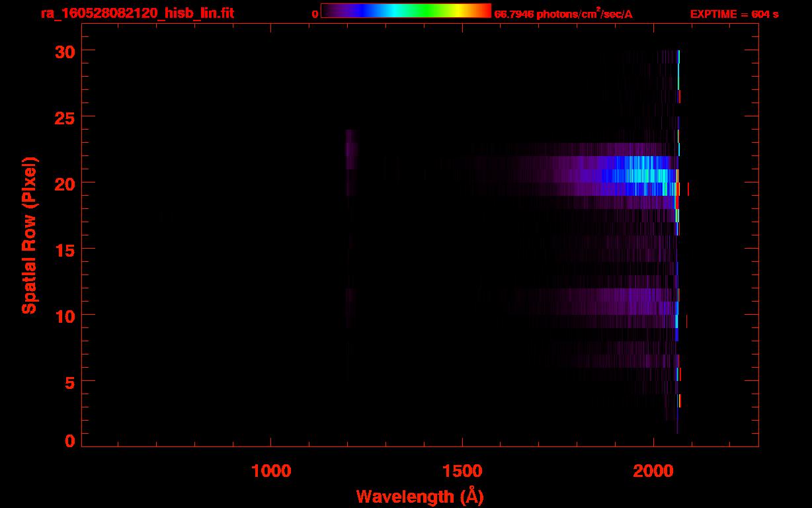Click the rainbow color scale bar
The width and height of the screenshot is (812, 508).
pos(406,11)
